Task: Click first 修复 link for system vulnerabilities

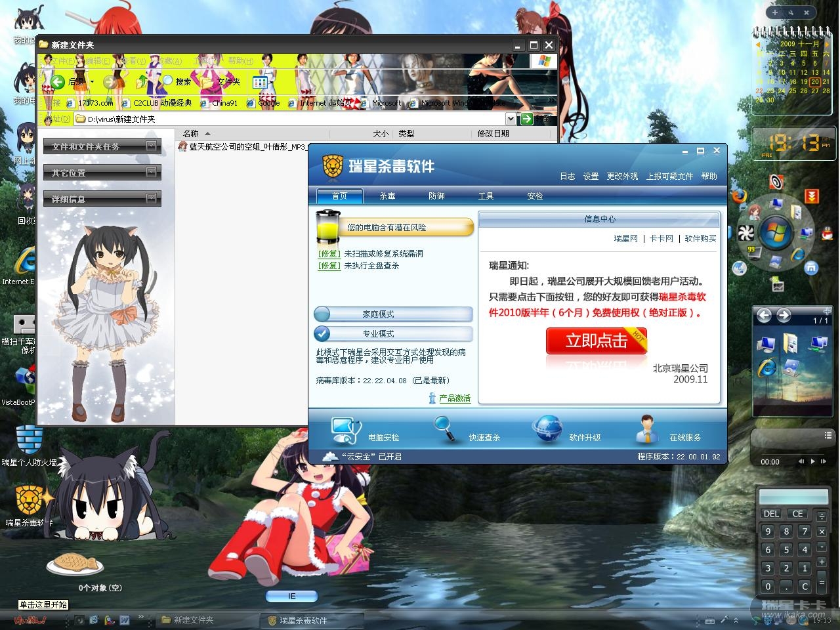Action: tap(329, 253)
